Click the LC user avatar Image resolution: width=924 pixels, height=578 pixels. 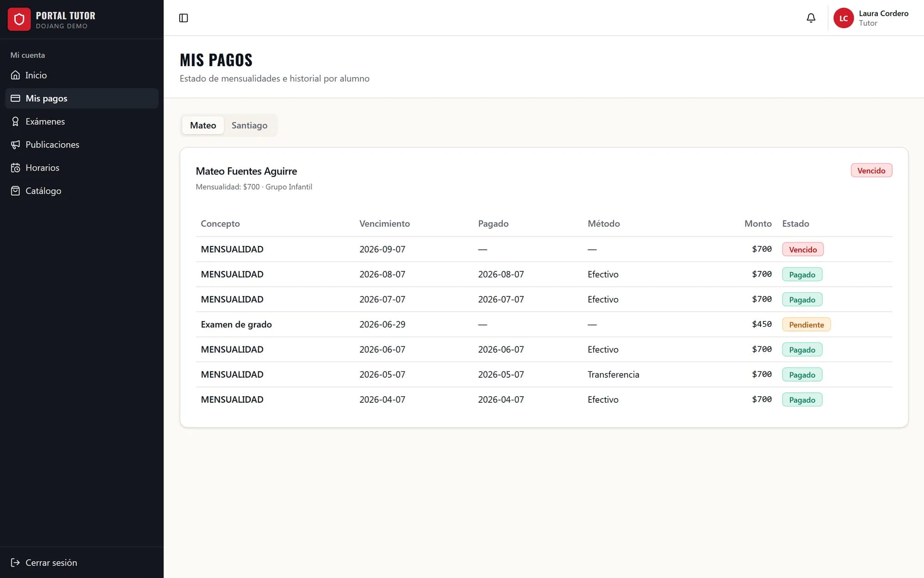tap(843, 18)
